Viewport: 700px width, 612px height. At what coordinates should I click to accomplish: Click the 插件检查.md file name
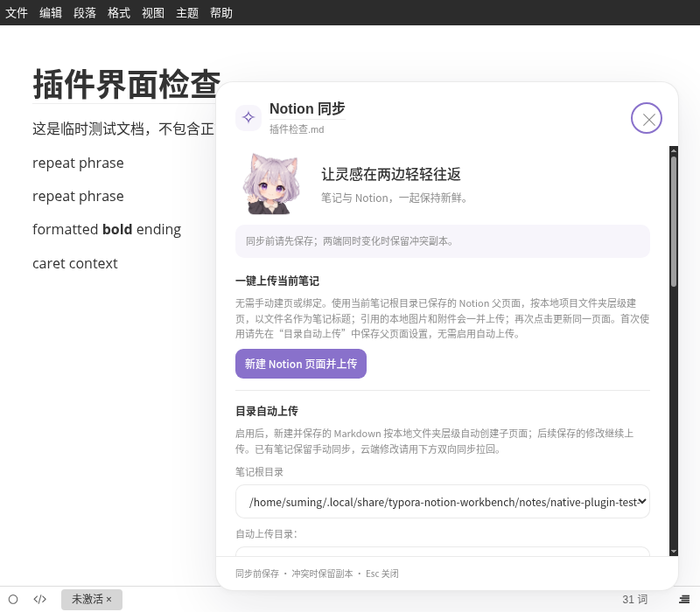pos(297,129)
